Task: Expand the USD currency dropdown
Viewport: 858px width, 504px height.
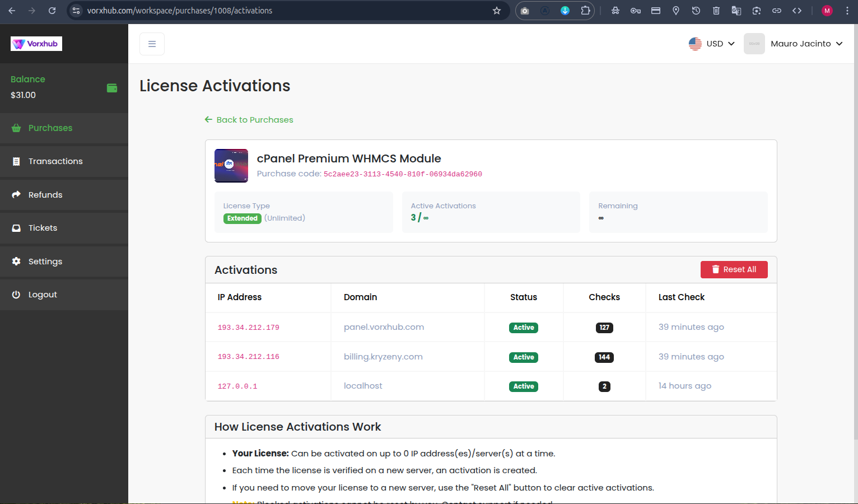Action: (x=712, y=44)
